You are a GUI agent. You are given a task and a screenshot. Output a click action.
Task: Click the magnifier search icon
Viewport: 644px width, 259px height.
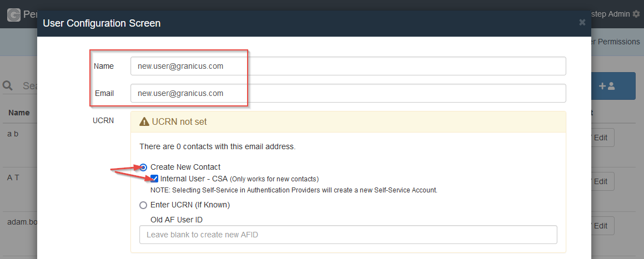point(8,86)
